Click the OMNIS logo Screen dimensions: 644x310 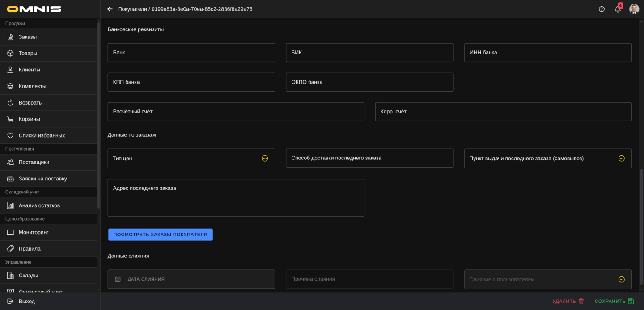(34, 9)
